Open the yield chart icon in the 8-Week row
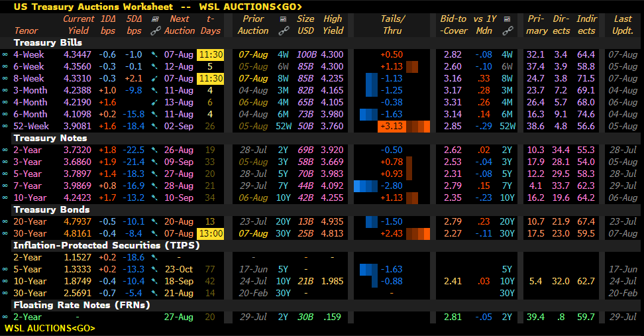 (x=154, y=78)
